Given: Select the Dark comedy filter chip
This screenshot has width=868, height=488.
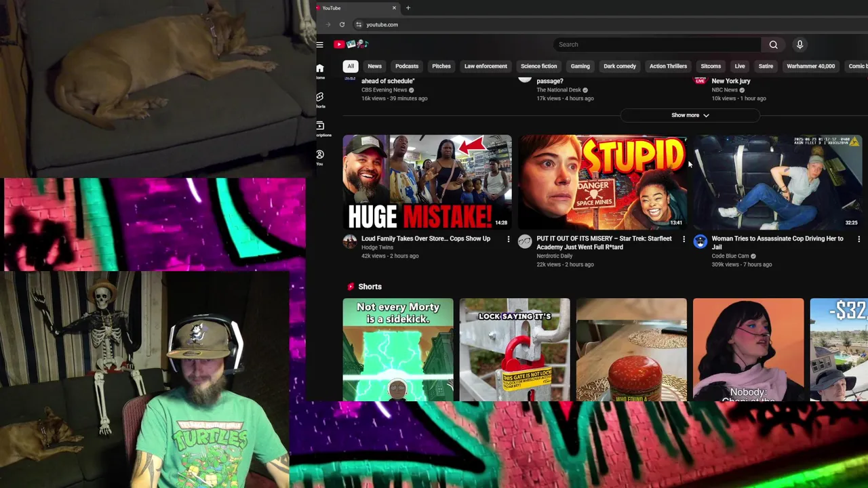Looking at the screenshot, I should point(620,66).
